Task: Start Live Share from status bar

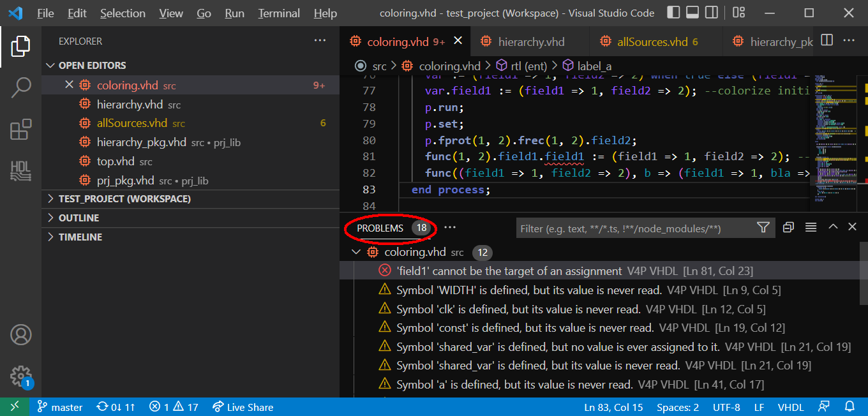Action: (243, 407)
